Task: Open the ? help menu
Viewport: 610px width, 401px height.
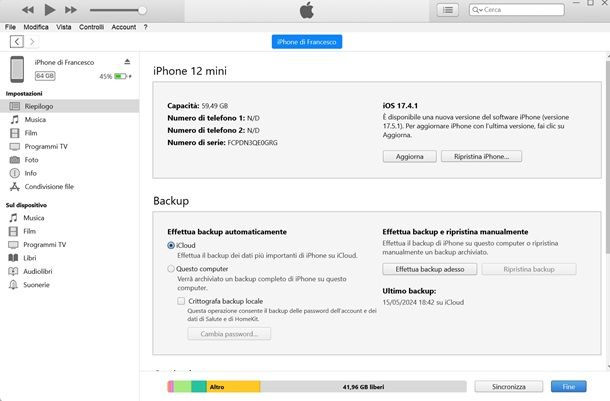Action: pyautogui.click(x=145, y=27)
